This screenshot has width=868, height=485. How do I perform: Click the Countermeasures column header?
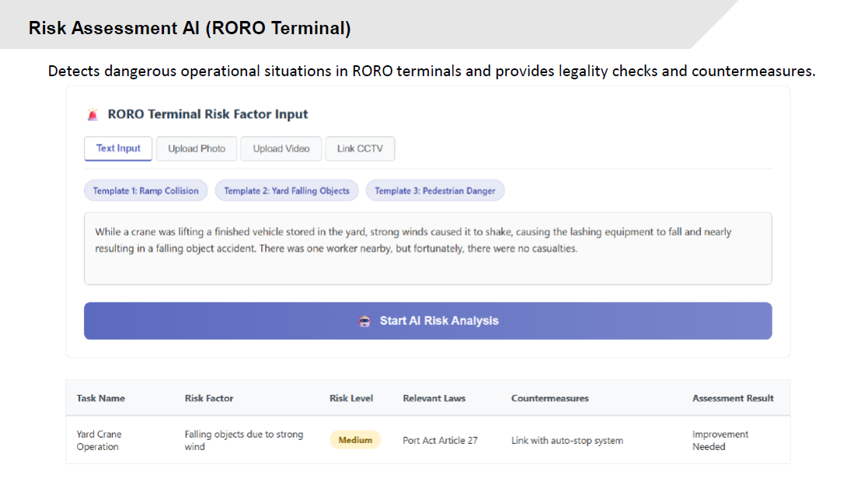coord(549,398)
